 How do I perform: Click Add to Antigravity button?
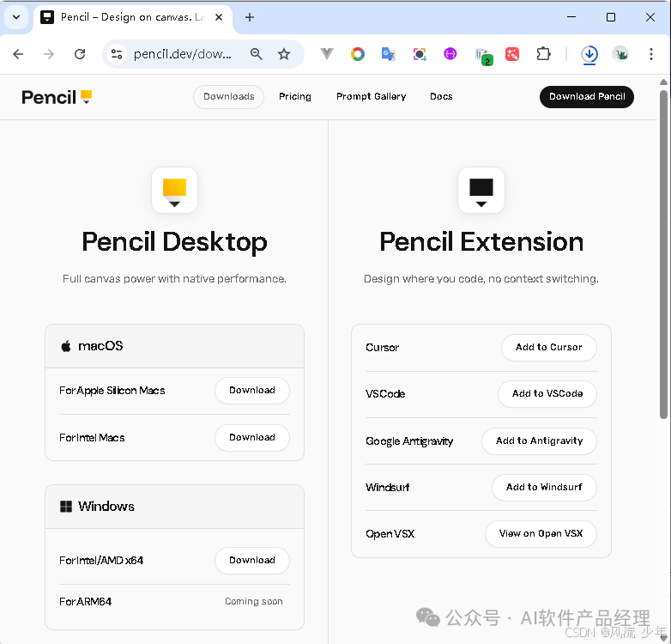[539, 441]
